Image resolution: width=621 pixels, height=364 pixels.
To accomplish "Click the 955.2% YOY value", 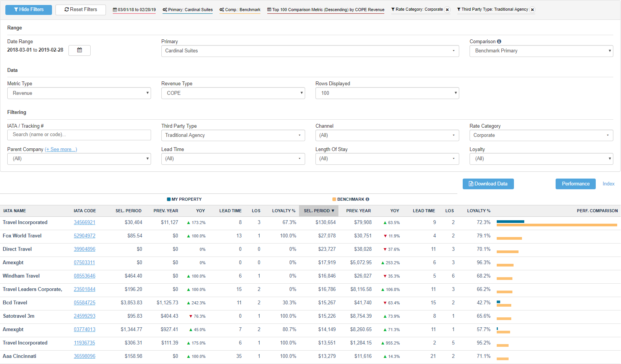I will click(390, 343).
